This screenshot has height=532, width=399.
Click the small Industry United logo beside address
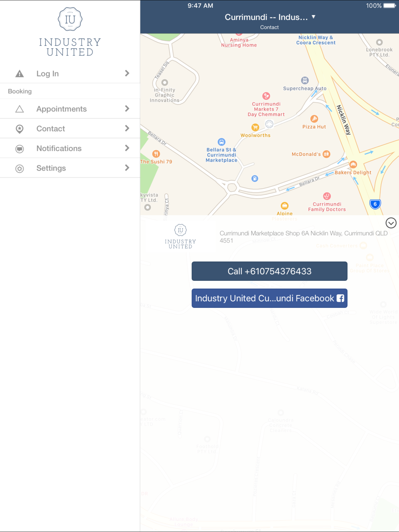click(x=180, y=236)
